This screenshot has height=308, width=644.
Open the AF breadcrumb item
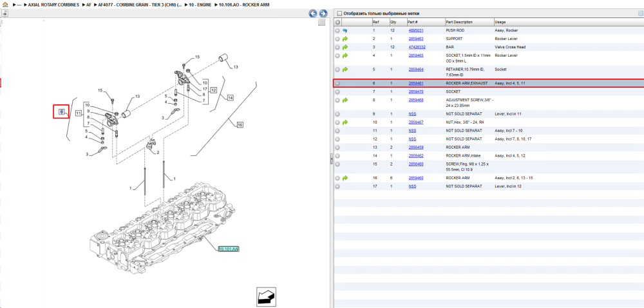(89, 5)
